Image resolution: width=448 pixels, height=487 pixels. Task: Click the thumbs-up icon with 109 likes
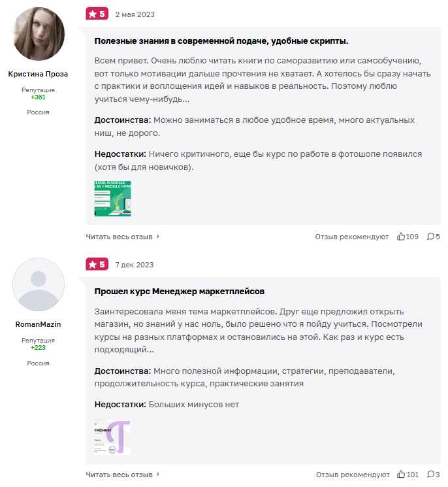401,237
